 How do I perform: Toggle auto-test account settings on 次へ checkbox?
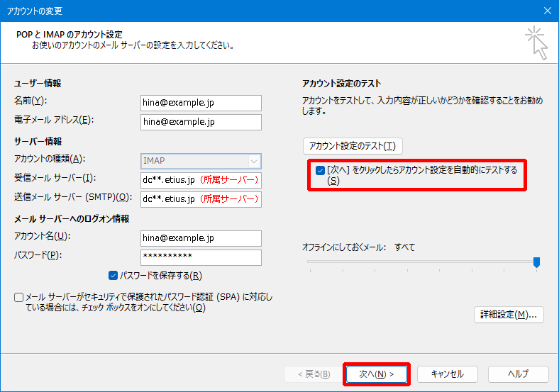(x=320, y=170)
